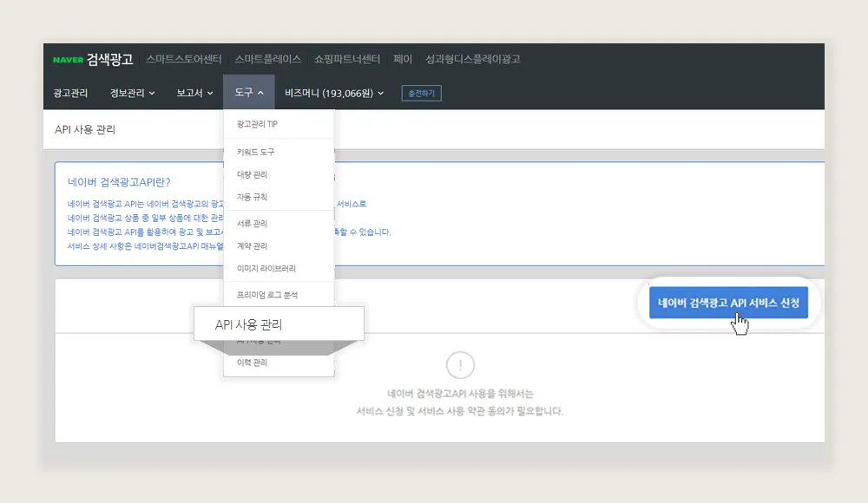The image size is (868, 503).
Task: Open the 스마트플레이스 link
Action: tap(268, 59)
